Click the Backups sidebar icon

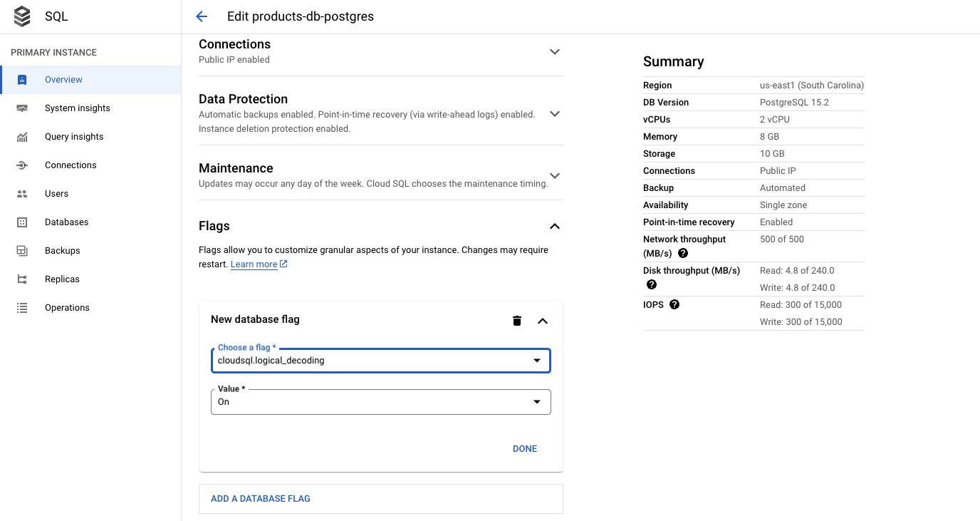coord(22,251)
